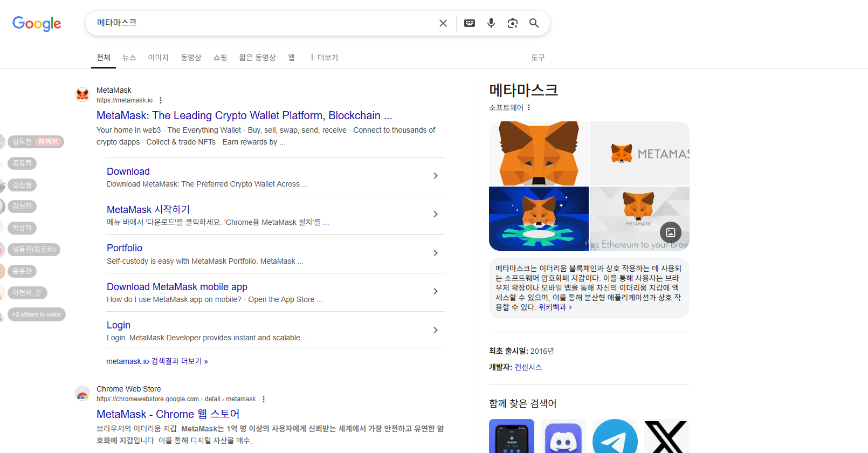Open the X related search icon

tap(667, 437)
